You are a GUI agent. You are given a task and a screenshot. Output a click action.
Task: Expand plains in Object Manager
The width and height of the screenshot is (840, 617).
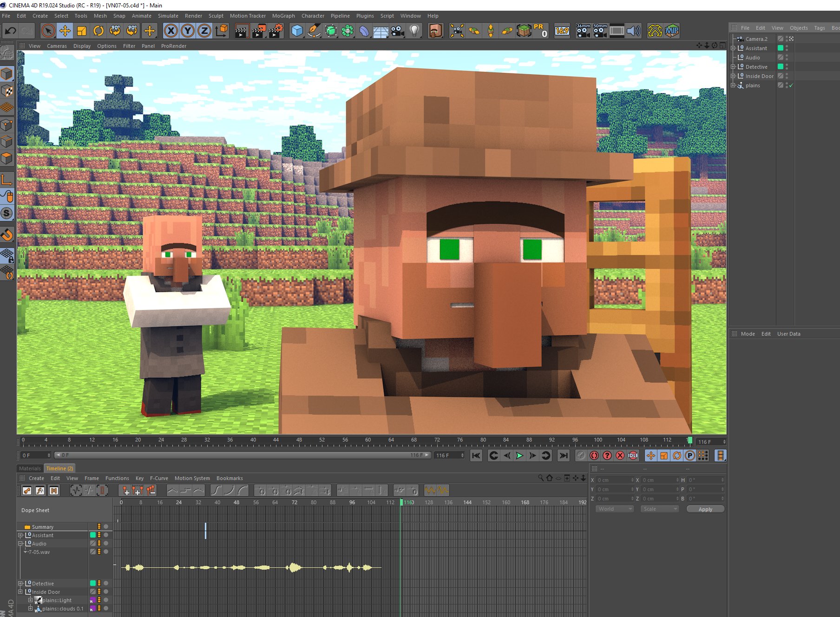point(733,85)
